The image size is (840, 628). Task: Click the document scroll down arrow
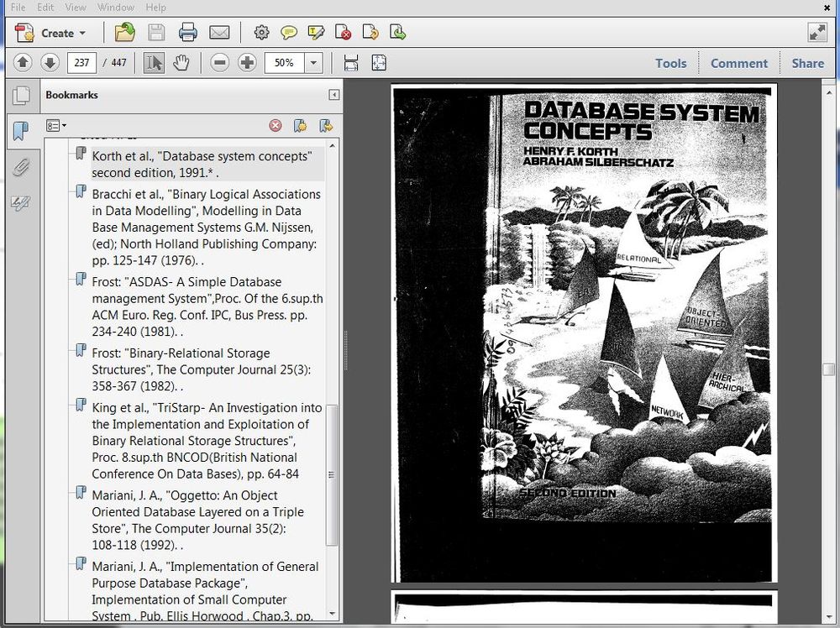(x=828, y=617)
